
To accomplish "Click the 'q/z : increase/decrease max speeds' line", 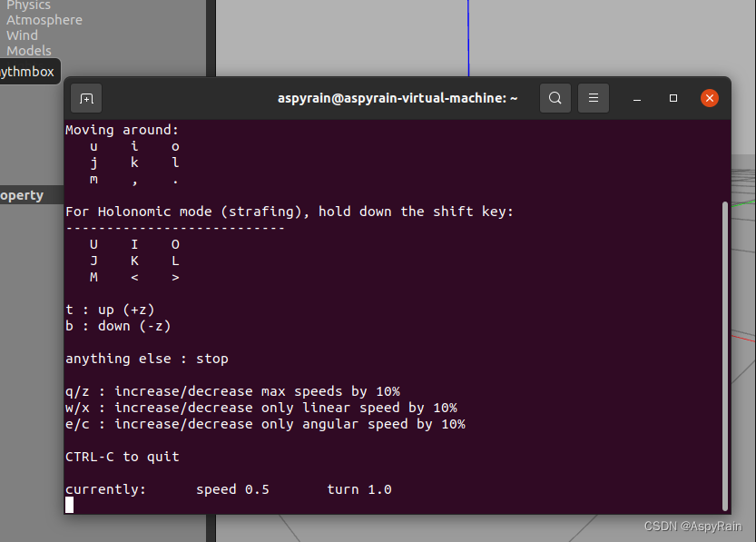I will 232,391.
